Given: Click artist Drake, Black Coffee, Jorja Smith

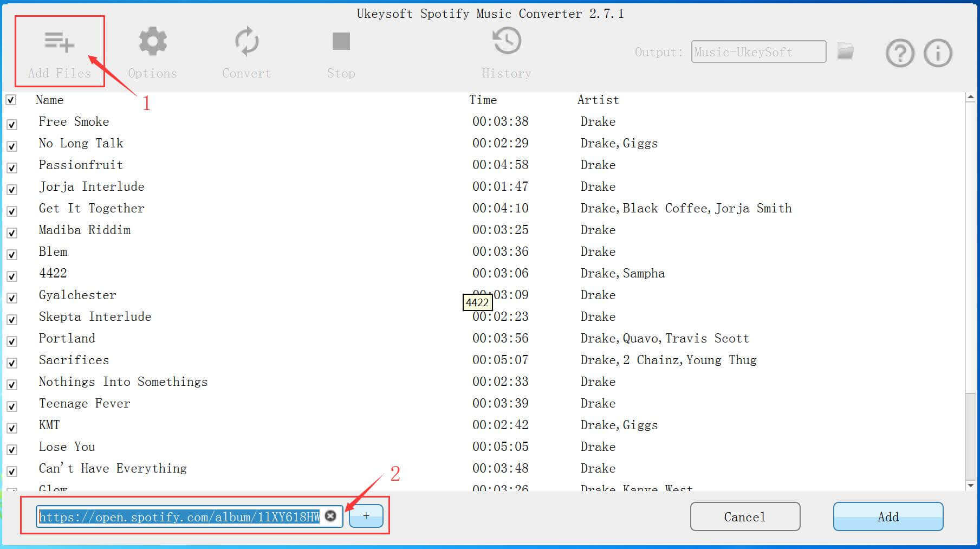Looking at the screenshot, I should (x=686, y=208).
